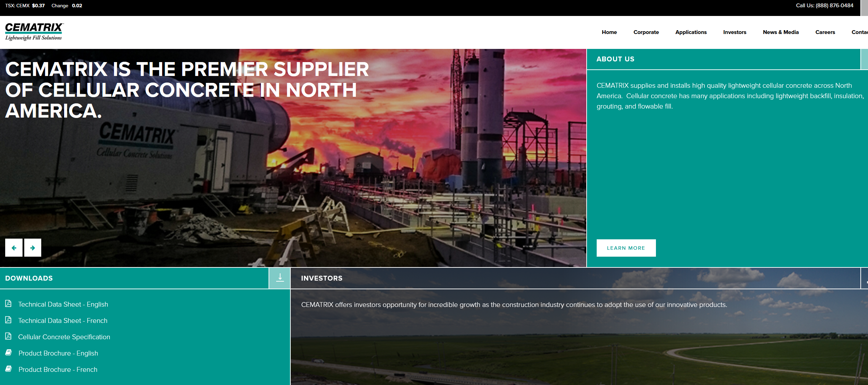The width and height of the screenshot is (868, 385).
Task: Click the previous slide arrow button
Action: 14,248
